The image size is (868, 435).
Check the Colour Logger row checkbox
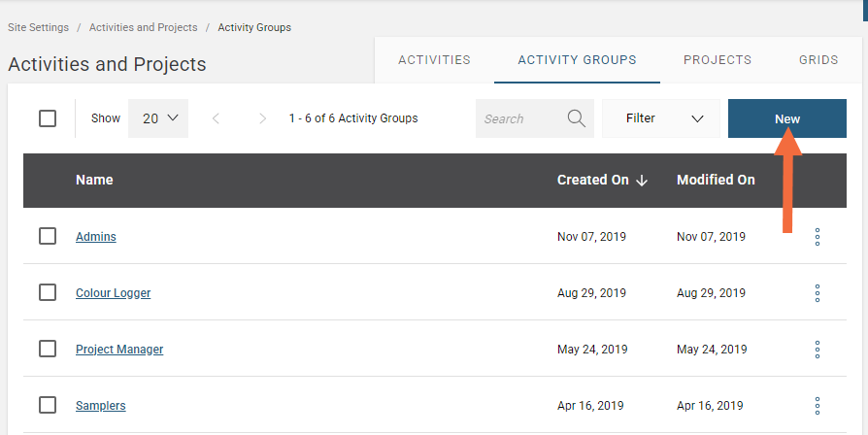pyautogui.click(x=48, y=292)
